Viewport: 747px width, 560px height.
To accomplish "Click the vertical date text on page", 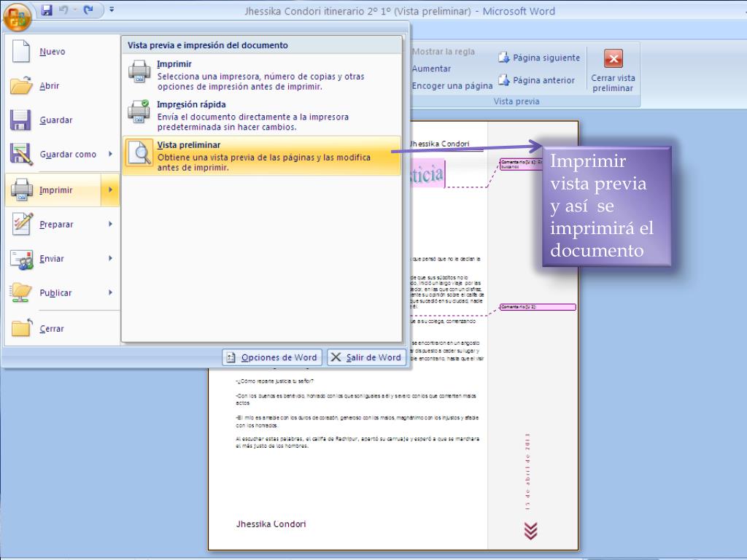I will coord(527,472).
